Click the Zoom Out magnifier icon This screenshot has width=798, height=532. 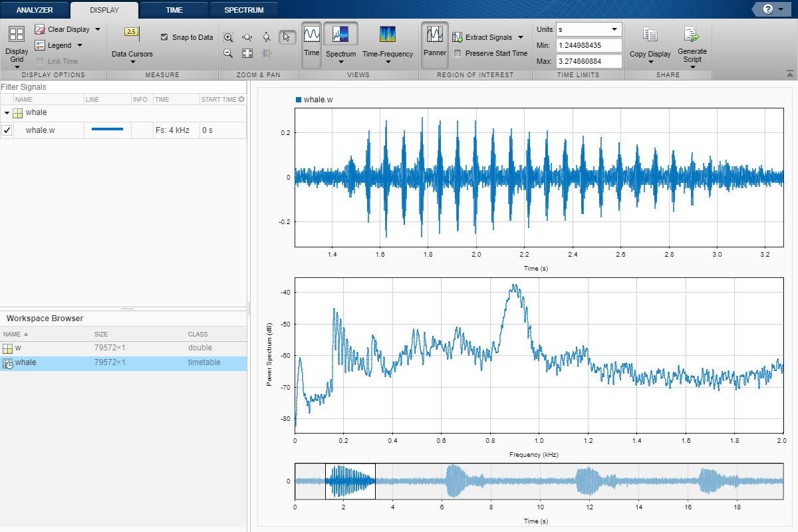click(x=228, y=53)
